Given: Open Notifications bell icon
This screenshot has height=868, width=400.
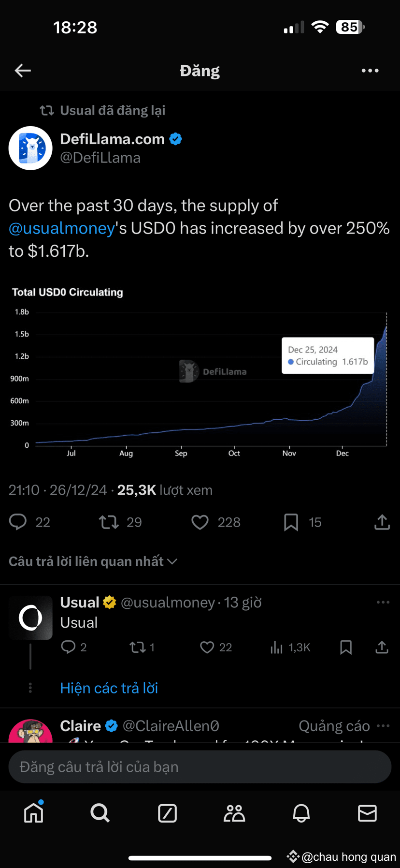Looking at the screenshot, I should pyautogui.click(x=301, y=813).
